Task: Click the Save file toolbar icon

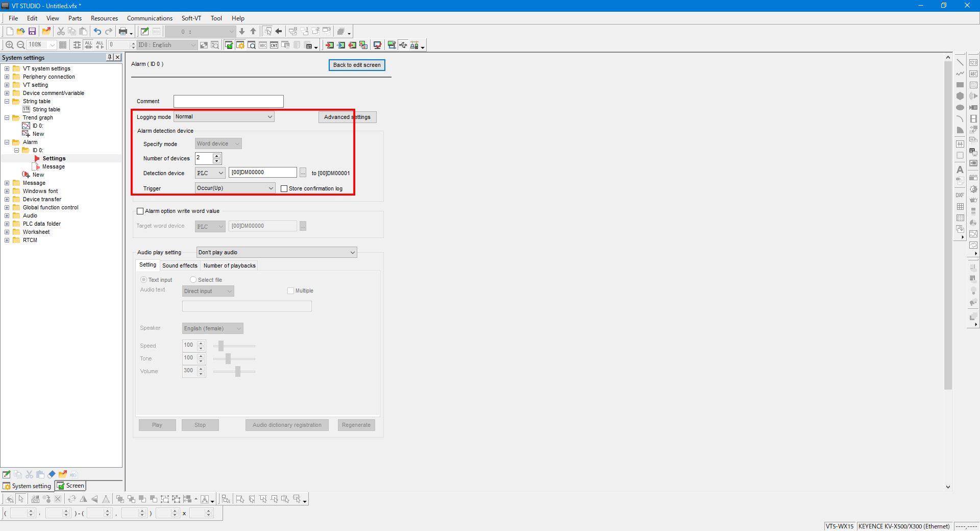Action: (32, 32)
